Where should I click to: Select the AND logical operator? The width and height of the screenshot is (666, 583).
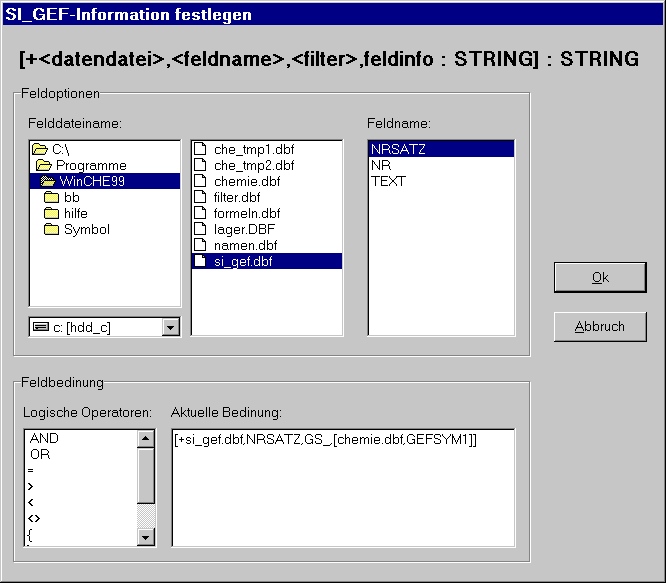click(x=45, y=439)
